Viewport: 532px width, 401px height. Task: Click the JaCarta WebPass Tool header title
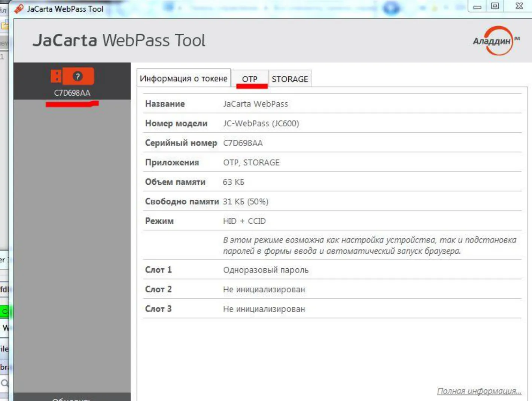(119, 40)
